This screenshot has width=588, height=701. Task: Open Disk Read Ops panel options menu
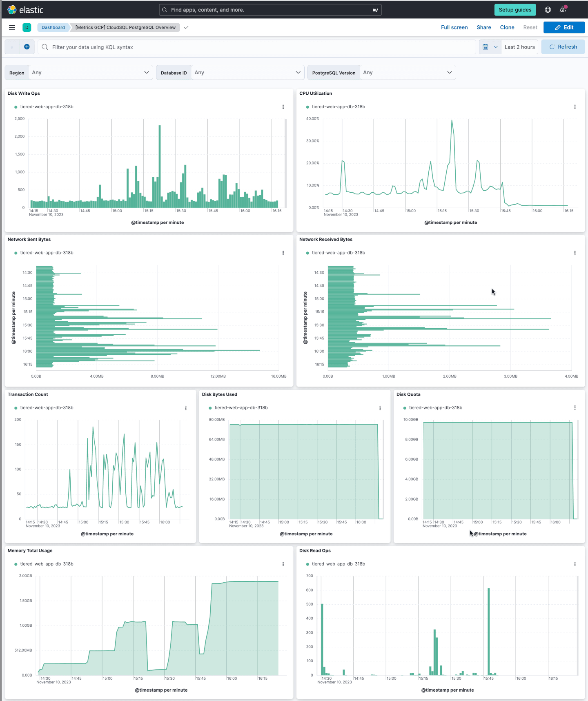click(x=575, y=564)
